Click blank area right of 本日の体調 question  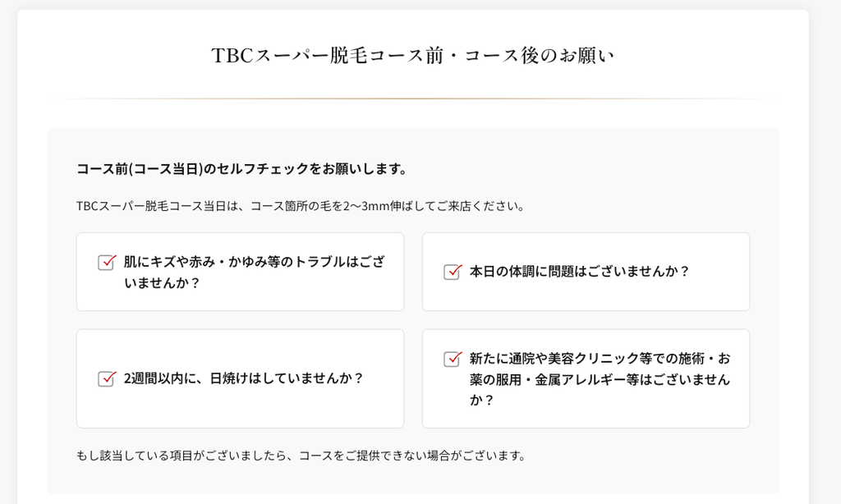click(719, 272)
